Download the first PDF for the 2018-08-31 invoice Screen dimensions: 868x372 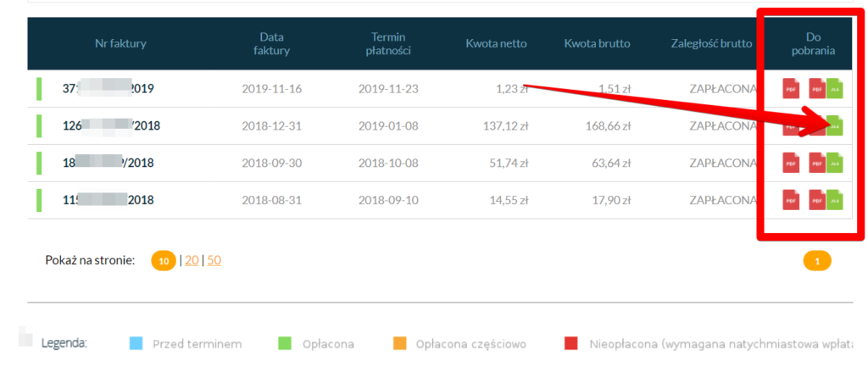coord(790,201)
